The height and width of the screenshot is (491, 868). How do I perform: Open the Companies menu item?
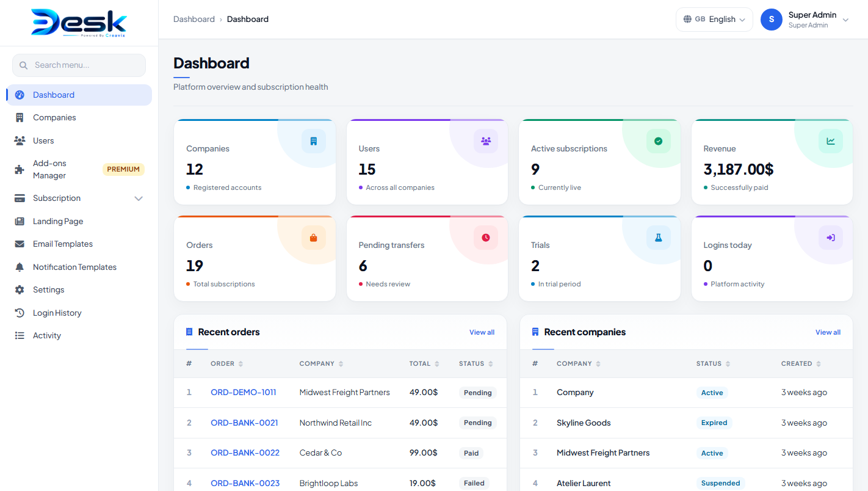[x=79, y=117]
